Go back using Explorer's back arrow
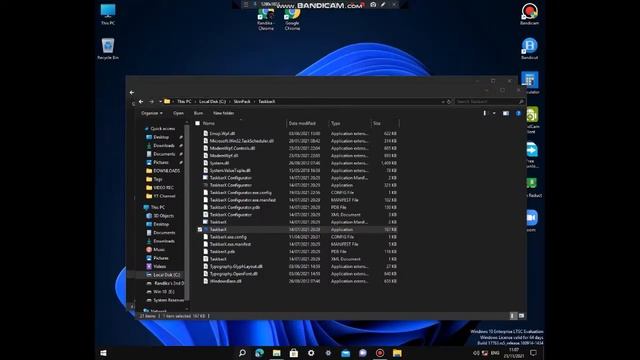The height and width of the screenshot is (360, 640). pyautogui.click(x=141, y=102)
